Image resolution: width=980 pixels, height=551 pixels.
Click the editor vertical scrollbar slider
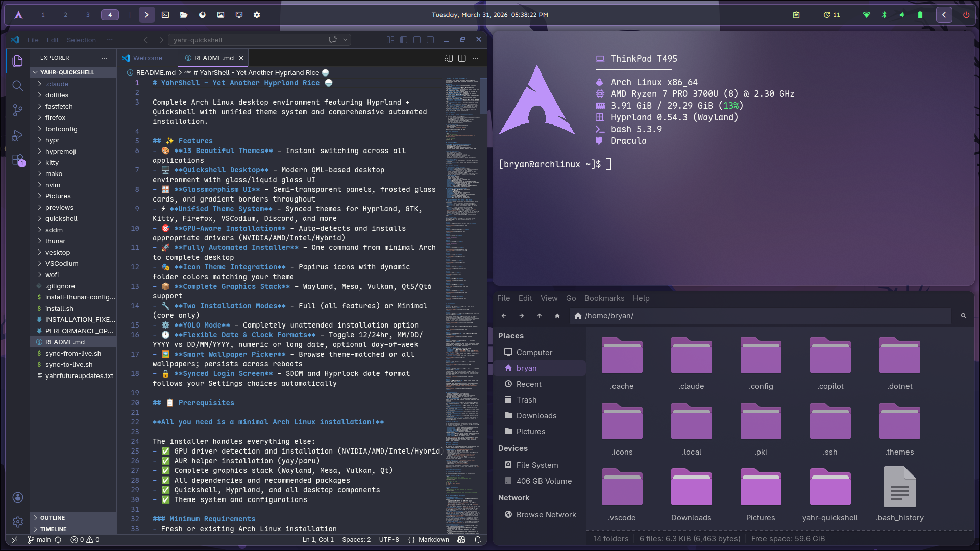point(483,96)
